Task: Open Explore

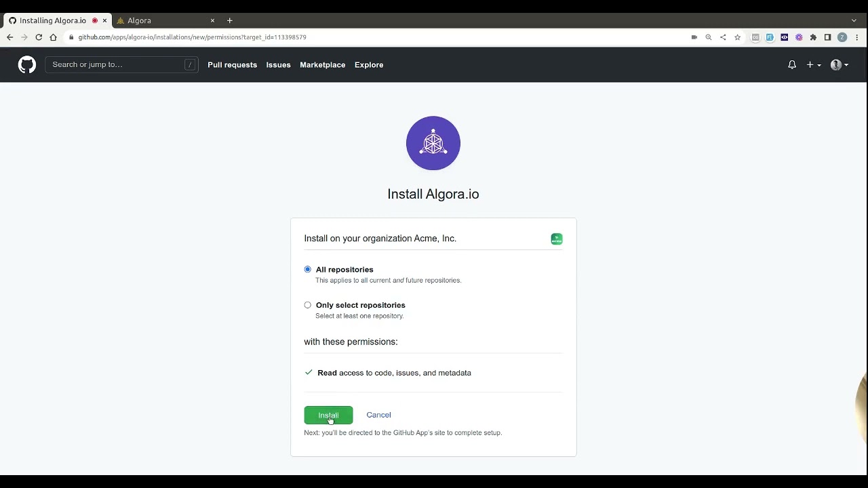Action: [x=369, y=65]
